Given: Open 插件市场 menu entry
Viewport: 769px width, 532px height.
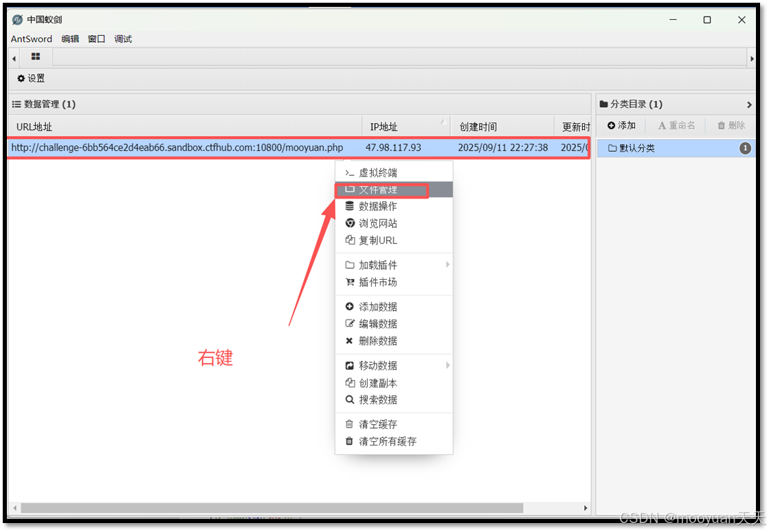Looking at the screenshot, I should pos(393,282).
